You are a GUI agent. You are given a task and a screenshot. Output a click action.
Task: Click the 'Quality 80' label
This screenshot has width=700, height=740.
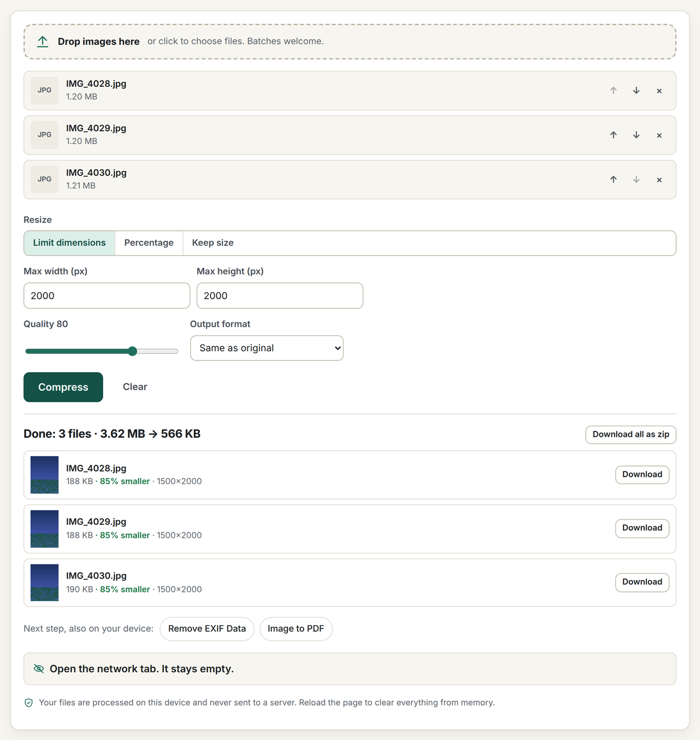pos(45,324)
